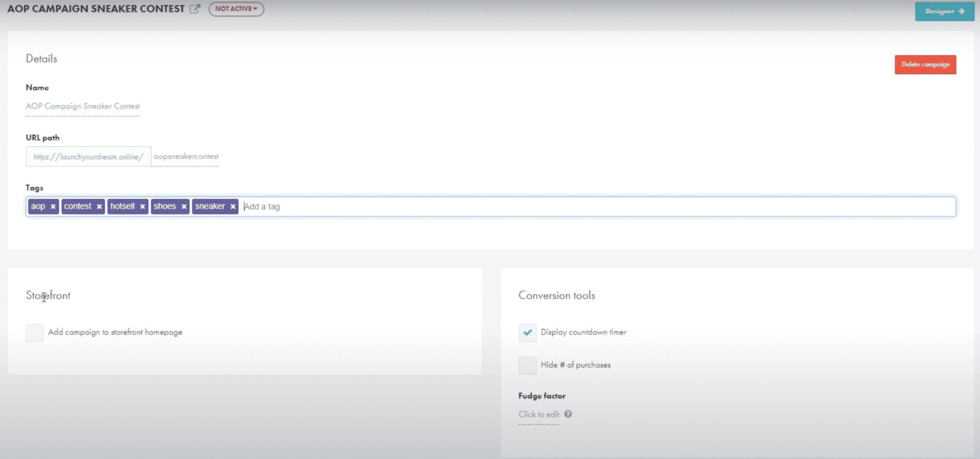Click the Delete campaign button
980x459 pixels.
pyautogui.click(x=925, y=64)
